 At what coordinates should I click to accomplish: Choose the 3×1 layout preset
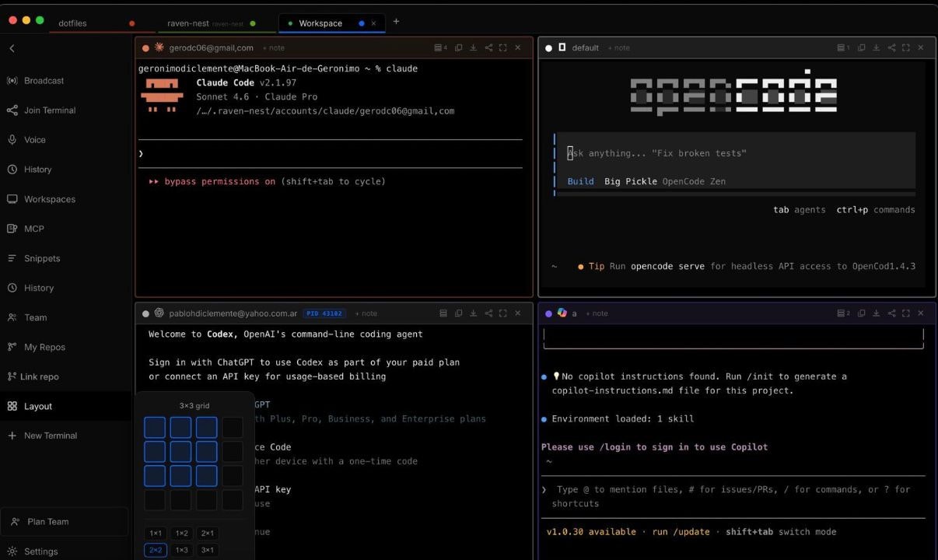tap(207, 550)
